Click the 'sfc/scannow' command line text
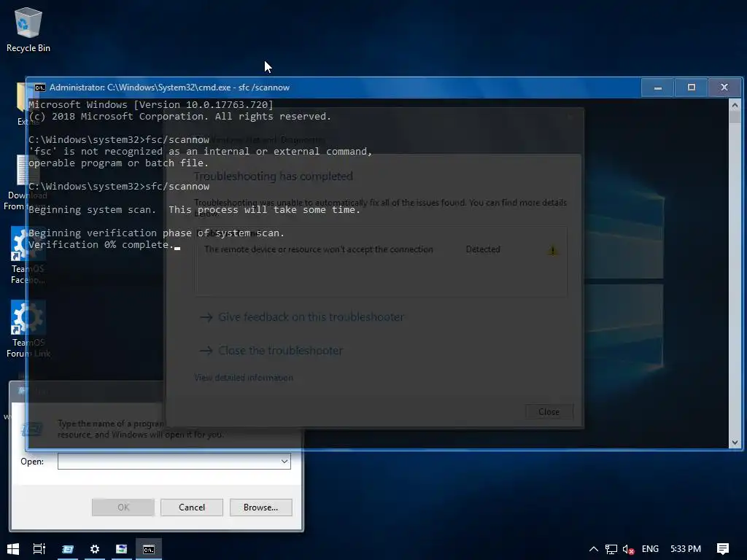The image size is (747, 560). click(x=177, y=186)
